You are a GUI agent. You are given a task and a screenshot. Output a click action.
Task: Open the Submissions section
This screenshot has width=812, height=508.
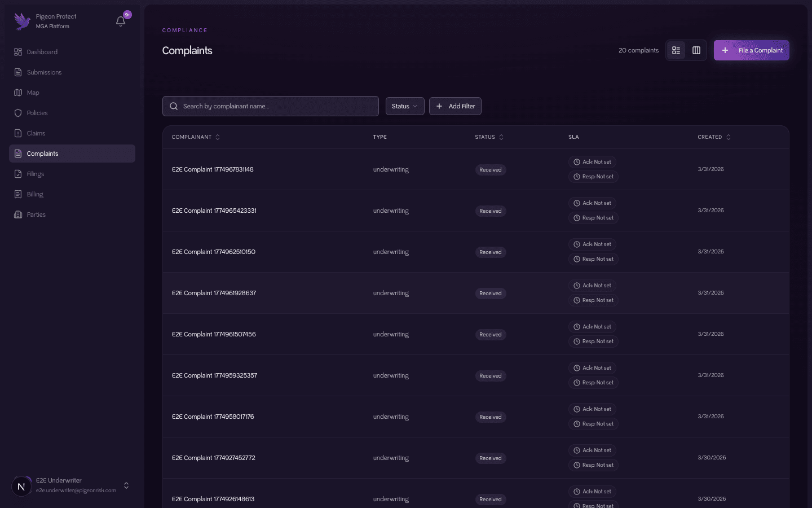[x=43, y=72]
